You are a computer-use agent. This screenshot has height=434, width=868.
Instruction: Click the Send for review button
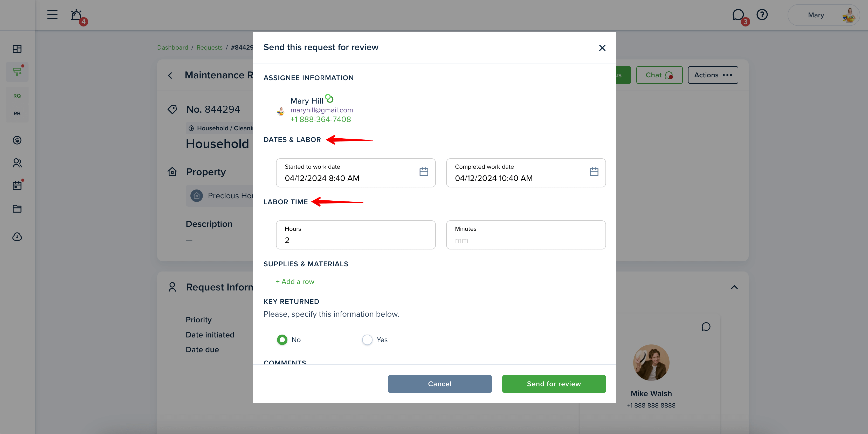pyautogui.click(x=554, y=384)
